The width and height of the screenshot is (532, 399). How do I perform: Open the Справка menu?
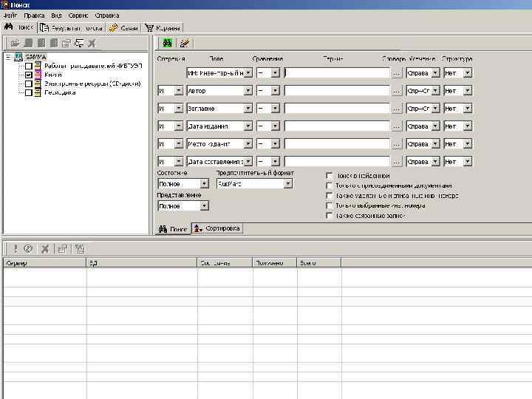pos(107,16)
